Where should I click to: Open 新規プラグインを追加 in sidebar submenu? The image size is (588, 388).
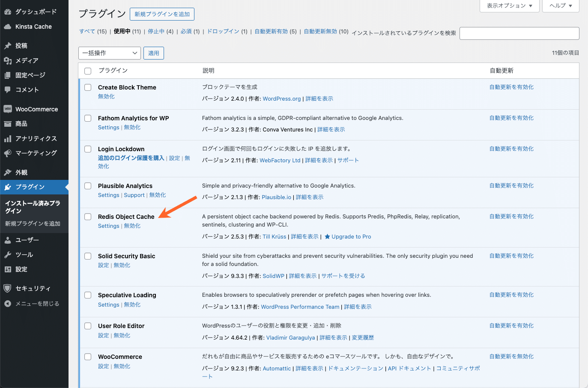click(33, 224)
